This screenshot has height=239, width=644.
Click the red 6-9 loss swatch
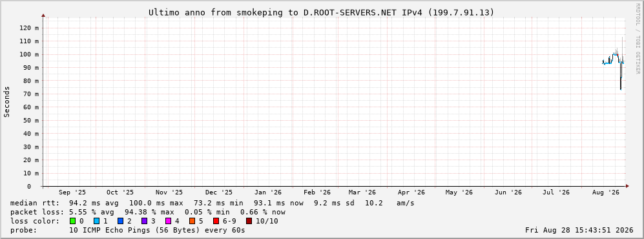(x=216, y=221)
